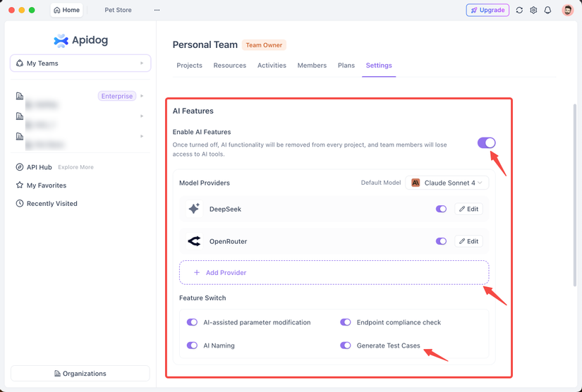Switch to the Projects tab
Screen dimensions: 582x392
click(189, 66)
